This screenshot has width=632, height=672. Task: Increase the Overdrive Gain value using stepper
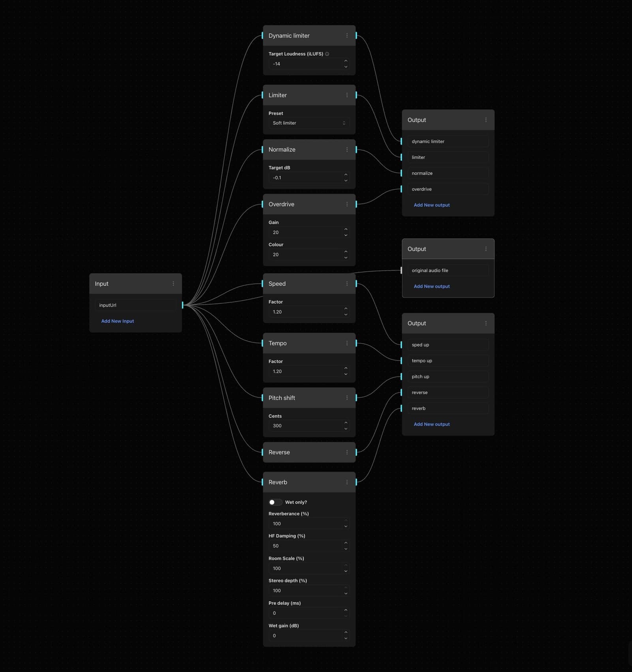346,230
